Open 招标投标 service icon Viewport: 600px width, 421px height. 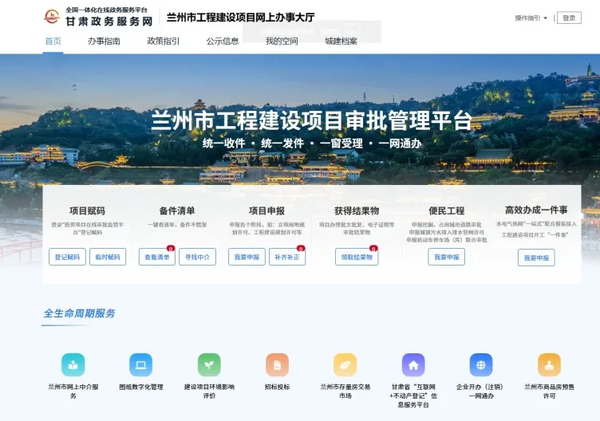click(277, 364)
